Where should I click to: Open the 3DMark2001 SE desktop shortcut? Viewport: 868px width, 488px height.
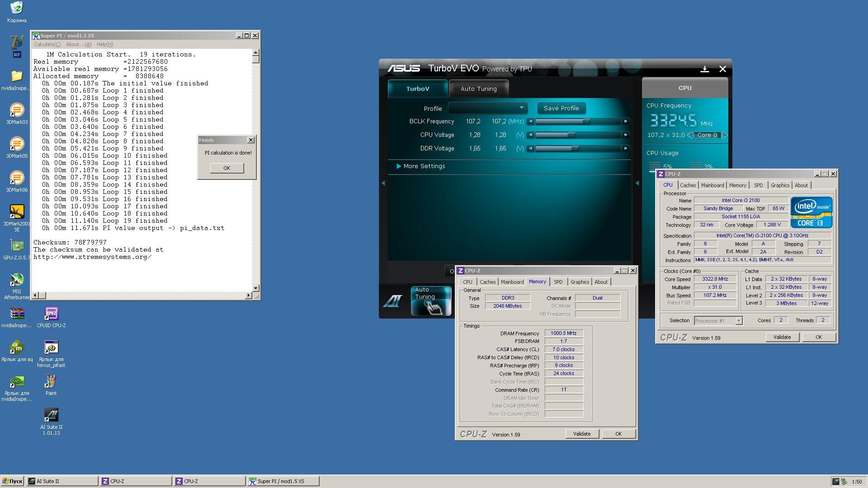pos(17,212)
